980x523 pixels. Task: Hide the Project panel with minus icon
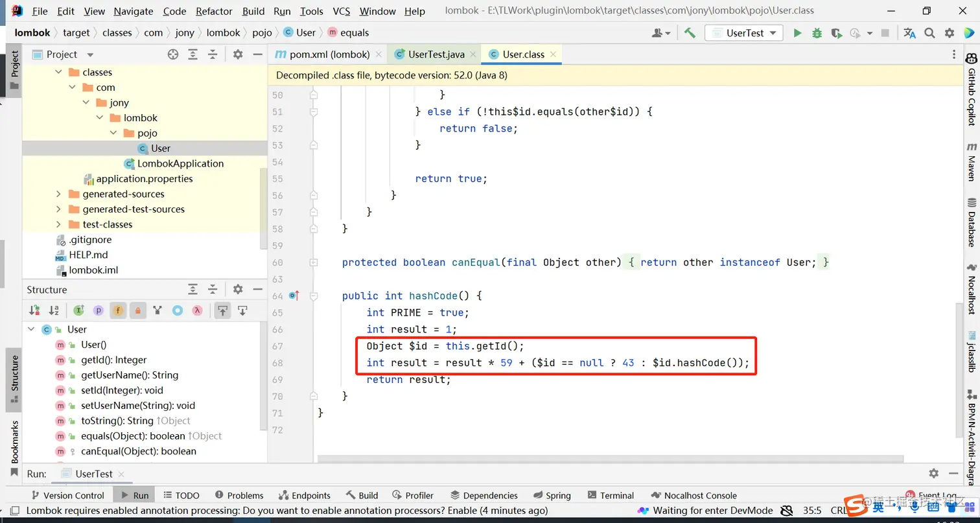257,54
